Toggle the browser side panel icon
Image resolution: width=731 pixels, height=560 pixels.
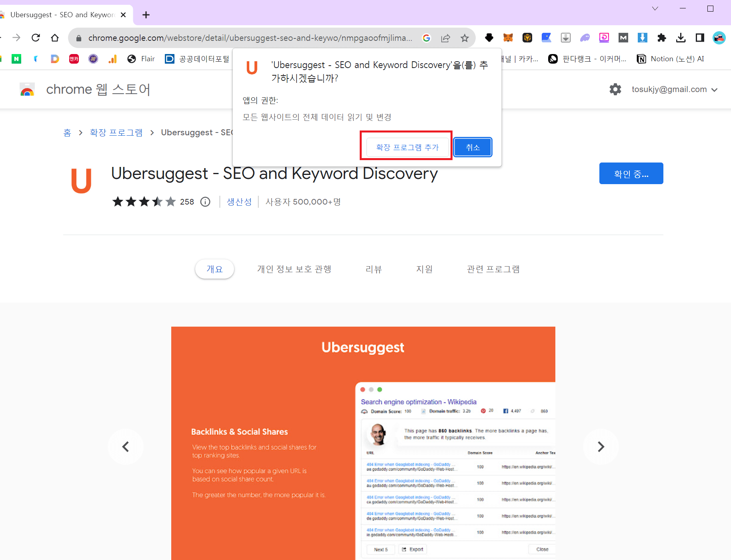[700, 38]
